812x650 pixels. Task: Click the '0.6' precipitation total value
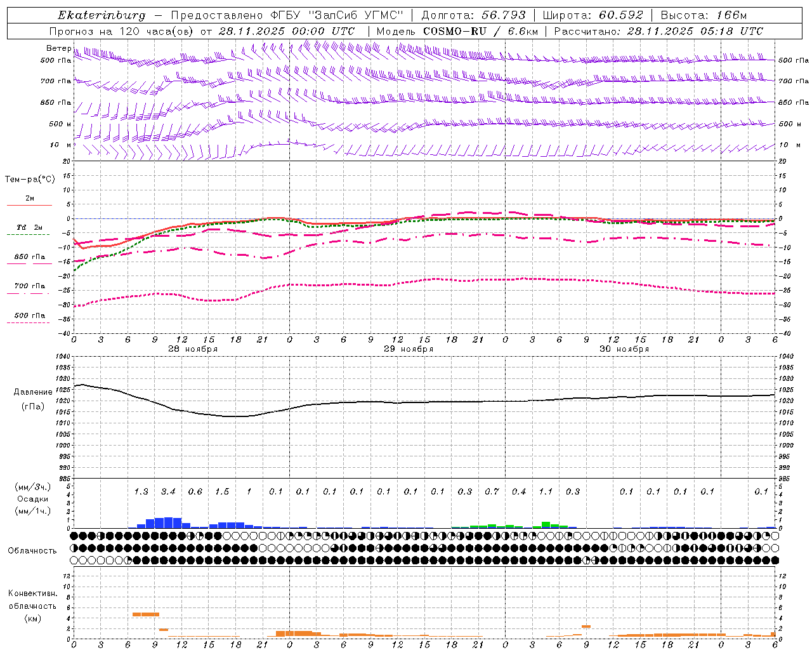pyautogui.click(x=195, y=492)
